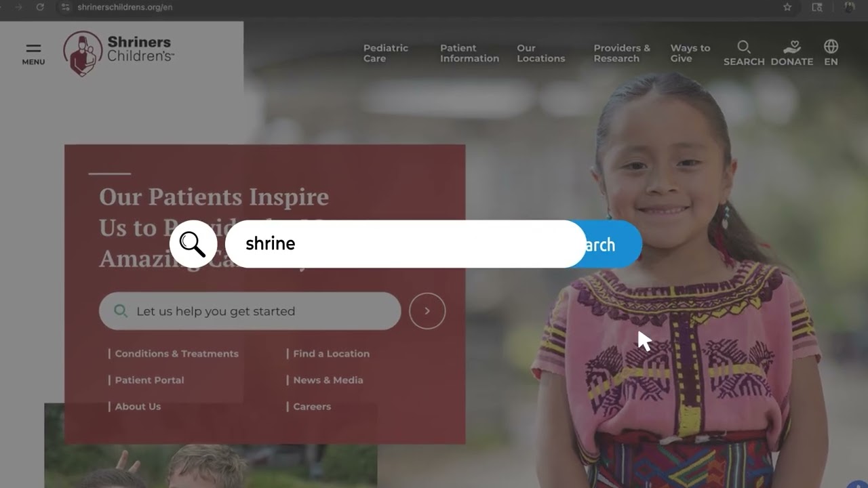Viewport: 868px width, 488px height.
Task: Click the Shriners Children's logo
Action: (x=119, y=54)
